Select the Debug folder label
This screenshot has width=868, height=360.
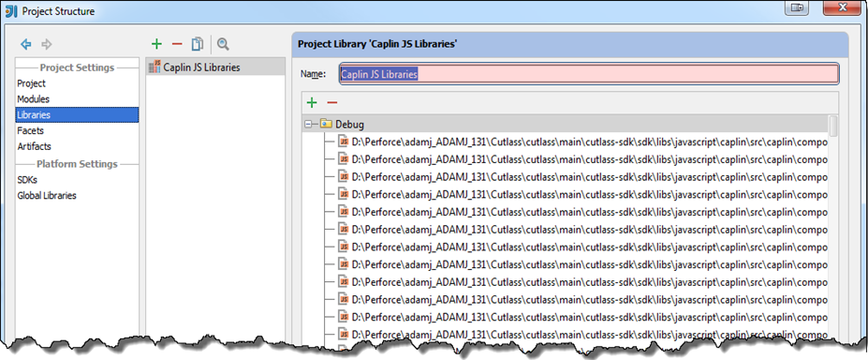point(350,125)
